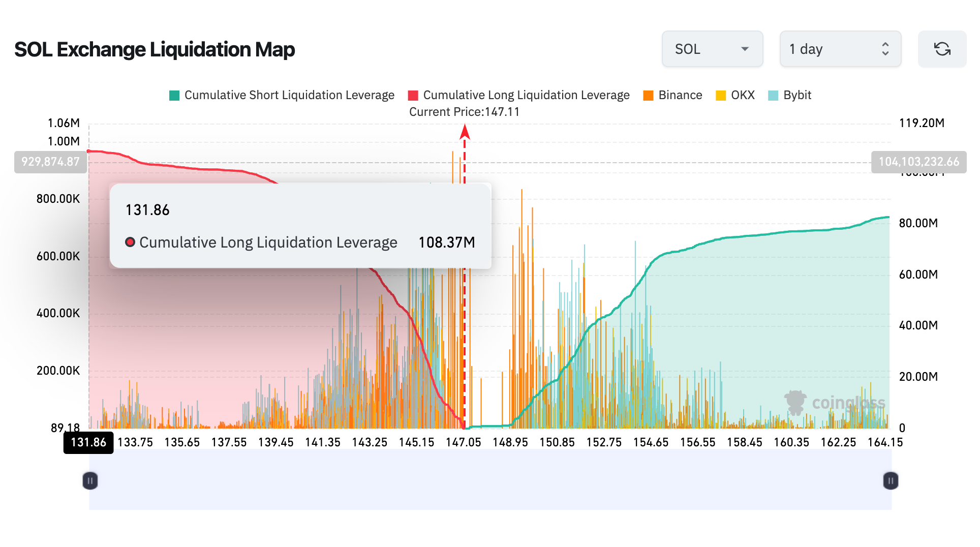Click the left zoom range slider handle
This screenshot has width=980, height=547.
click(x=90, y=480)
